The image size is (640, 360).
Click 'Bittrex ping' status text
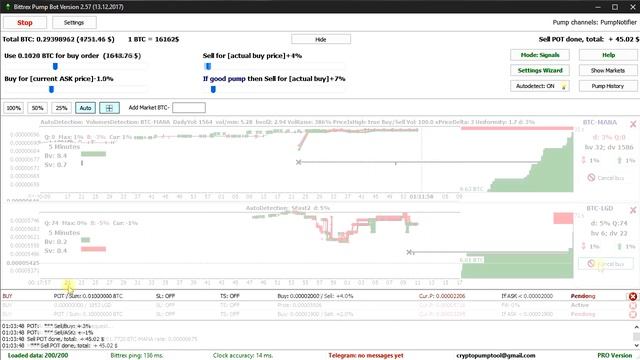point(137,356)
